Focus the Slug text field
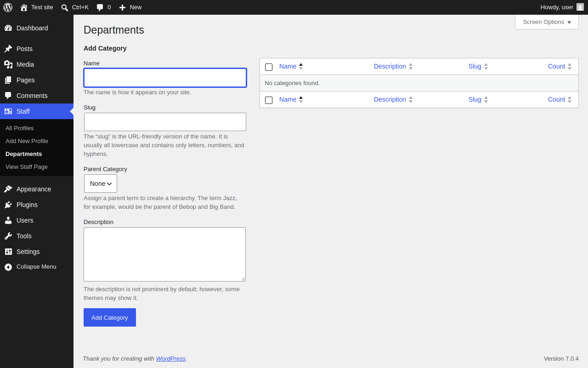The width and height of the screenshot is (588, 368). click(165, 122)
